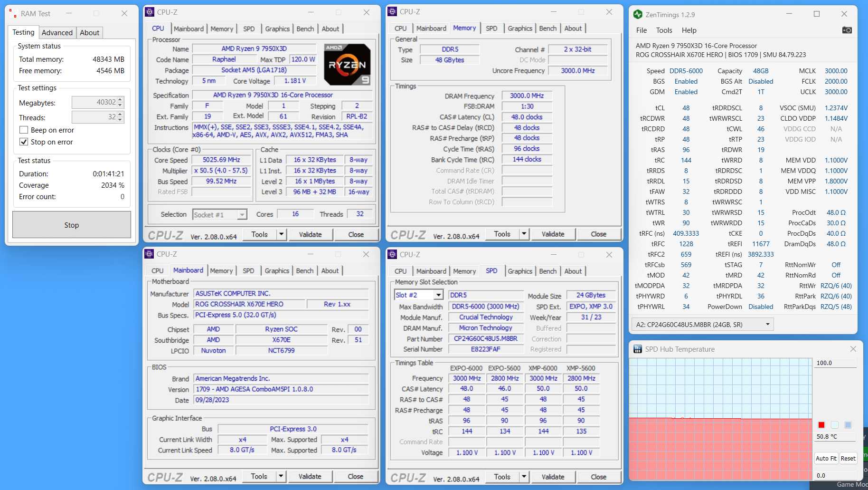The height and width of the screenshot is (490, 868).
Task: Click the light blue graph color swatch
Action: (835, 425)
